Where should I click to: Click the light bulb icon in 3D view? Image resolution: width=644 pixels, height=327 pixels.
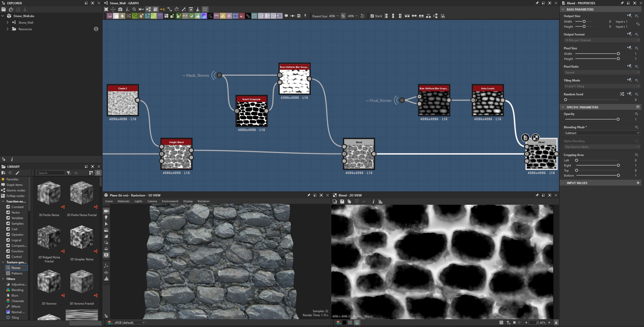106,217
